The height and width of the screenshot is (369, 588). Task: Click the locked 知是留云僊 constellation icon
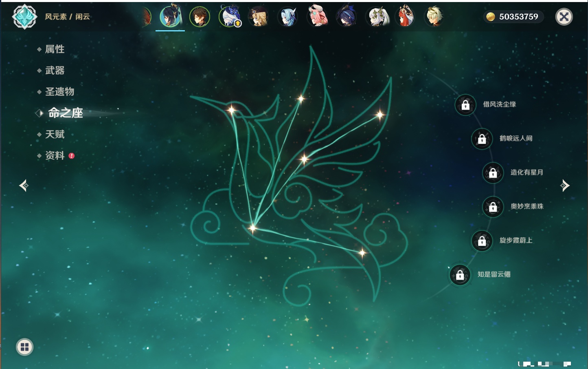click(x=460, y=275)
